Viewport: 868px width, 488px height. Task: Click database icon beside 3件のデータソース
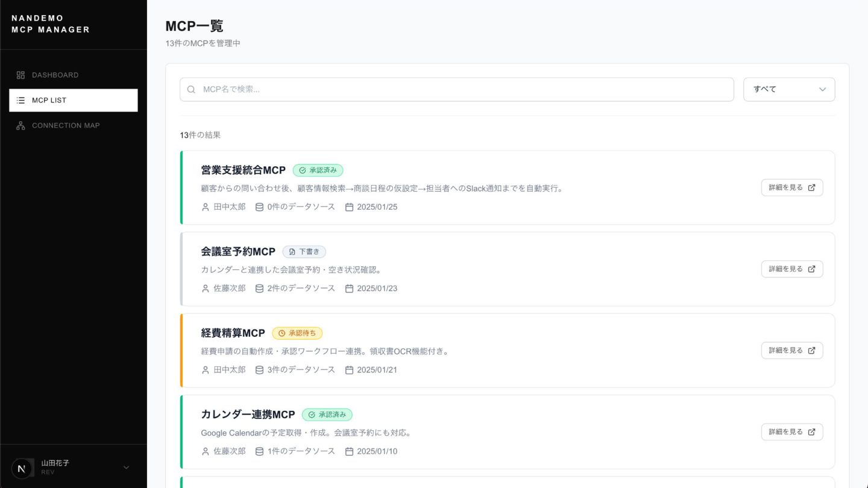coord(259,369)
